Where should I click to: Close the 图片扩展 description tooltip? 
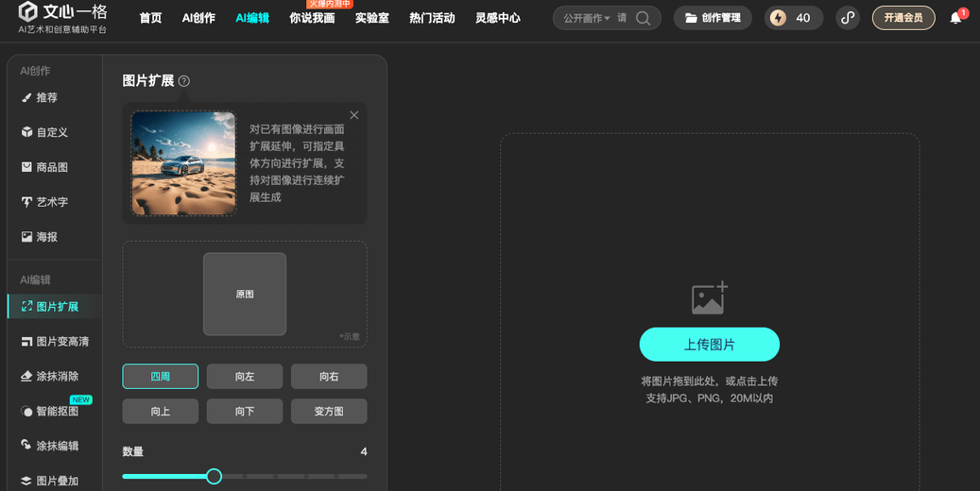point(354,115)
